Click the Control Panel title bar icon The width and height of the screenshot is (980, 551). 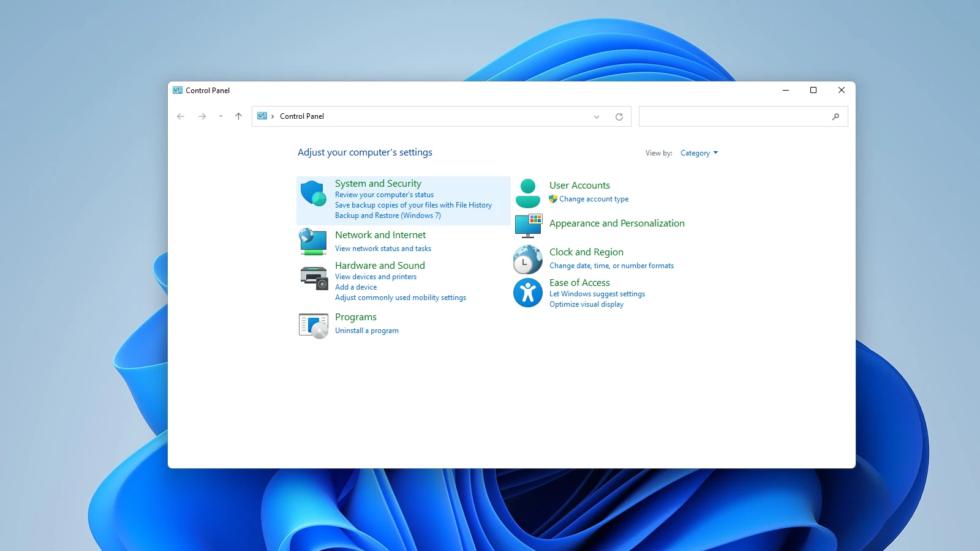178,90
